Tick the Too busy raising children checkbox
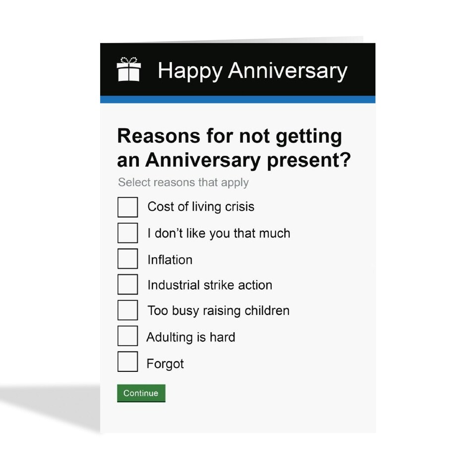Viewport: 476px width, 476px height. (127, 310)
